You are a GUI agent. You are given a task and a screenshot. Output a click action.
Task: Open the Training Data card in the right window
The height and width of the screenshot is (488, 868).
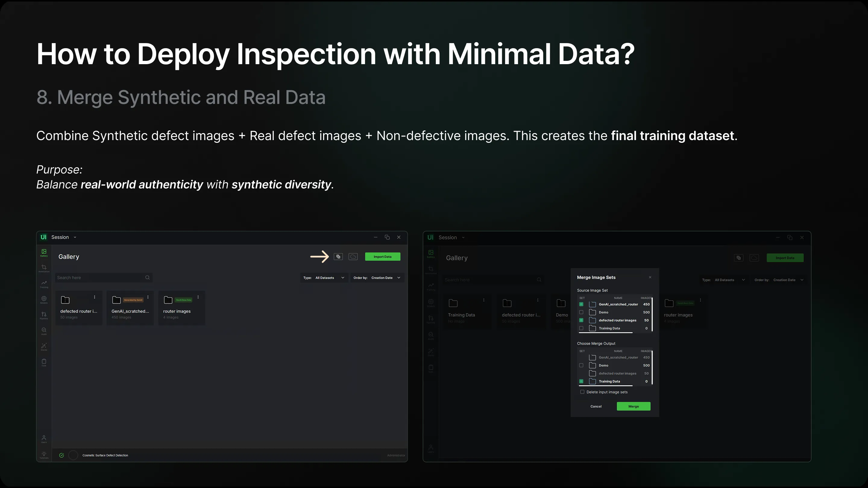467,311
